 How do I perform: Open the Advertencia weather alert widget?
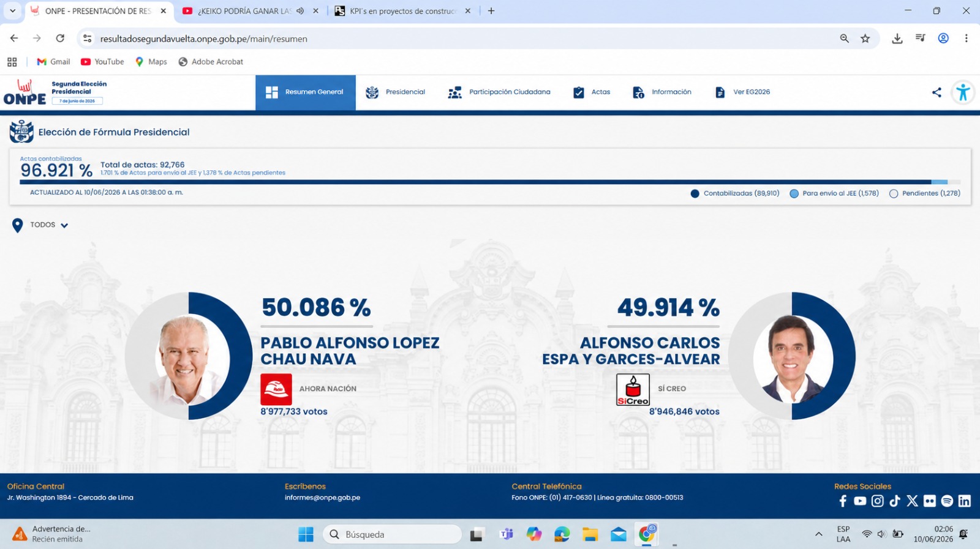point(52,534)
